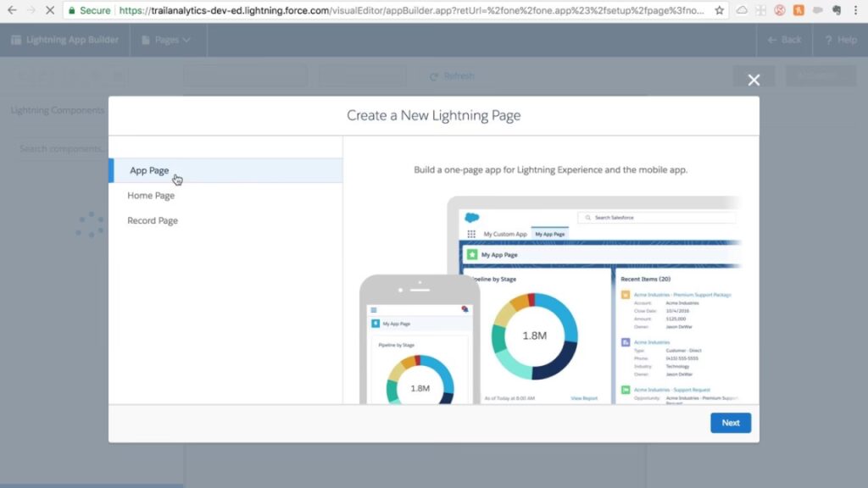Choose the Home Page type
This screenshot has width=868, height=488.
(x=151, y=196)
